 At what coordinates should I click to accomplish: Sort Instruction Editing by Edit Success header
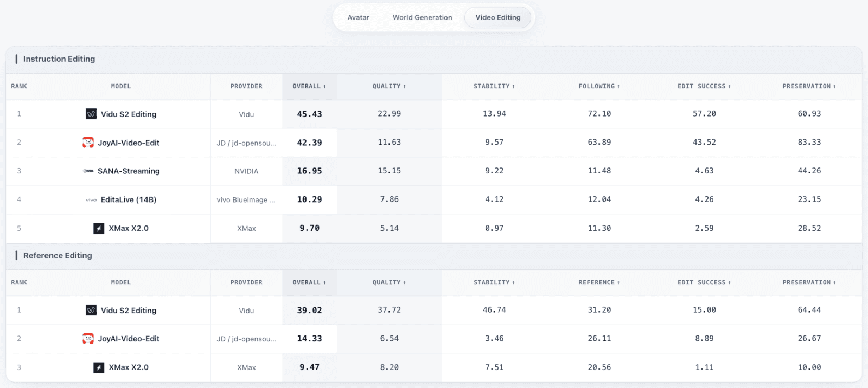704,86
